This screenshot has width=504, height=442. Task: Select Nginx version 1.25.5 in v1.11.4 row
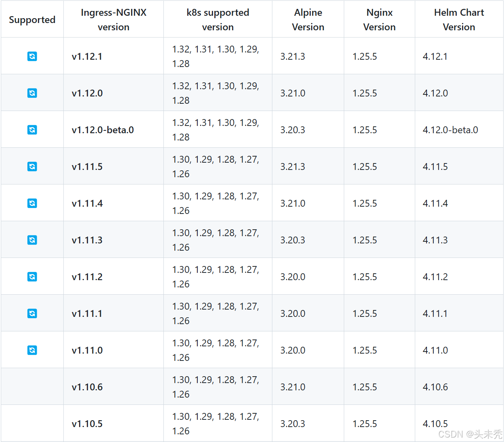pos(365,203)
